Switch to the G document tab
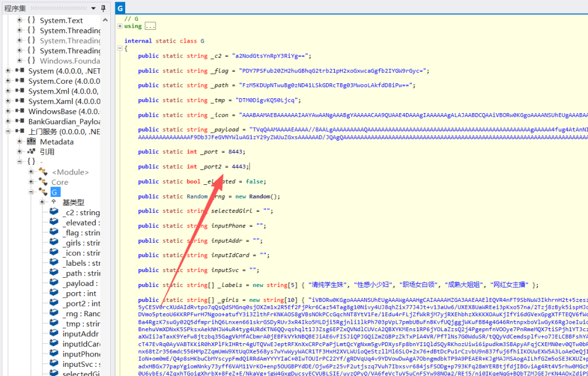The image size is (588, 376). pos(120,8)
